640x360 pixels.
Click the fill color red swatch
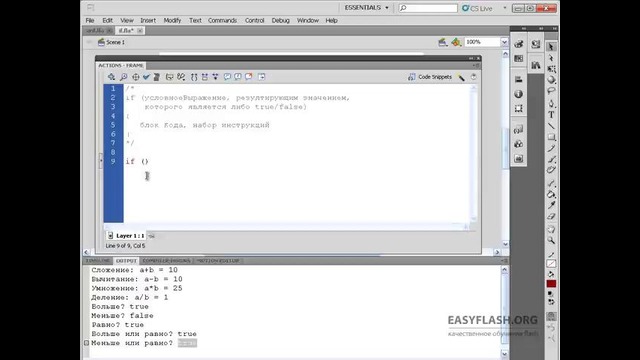tap(551, 284)
